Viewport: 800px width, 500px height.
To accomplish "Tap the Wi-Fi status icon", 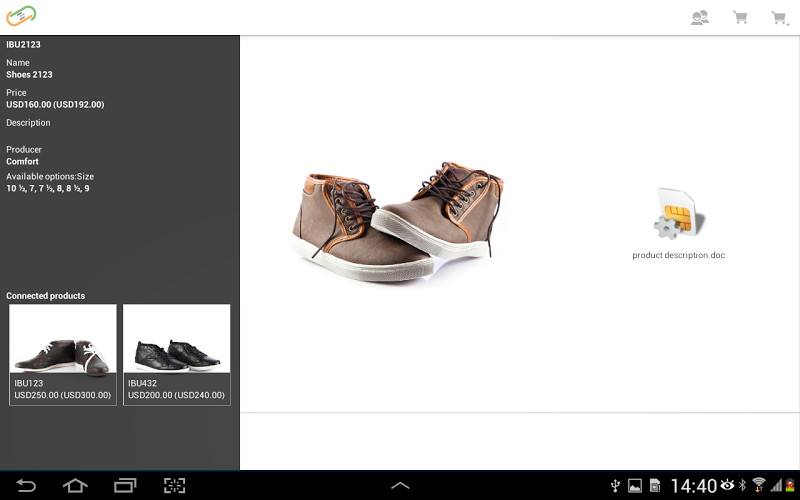I will coord(759,485).
